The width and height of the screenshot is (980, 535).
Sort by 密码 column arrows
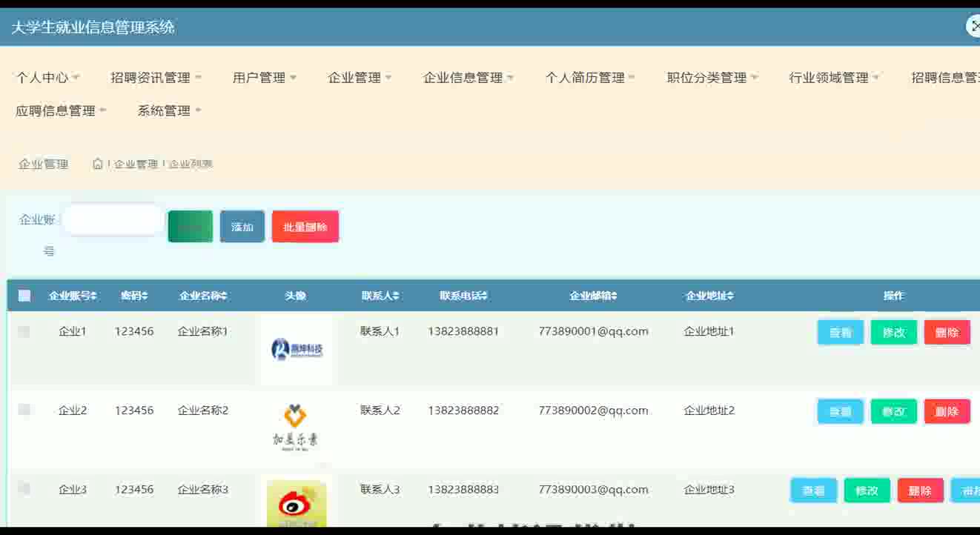145,296
